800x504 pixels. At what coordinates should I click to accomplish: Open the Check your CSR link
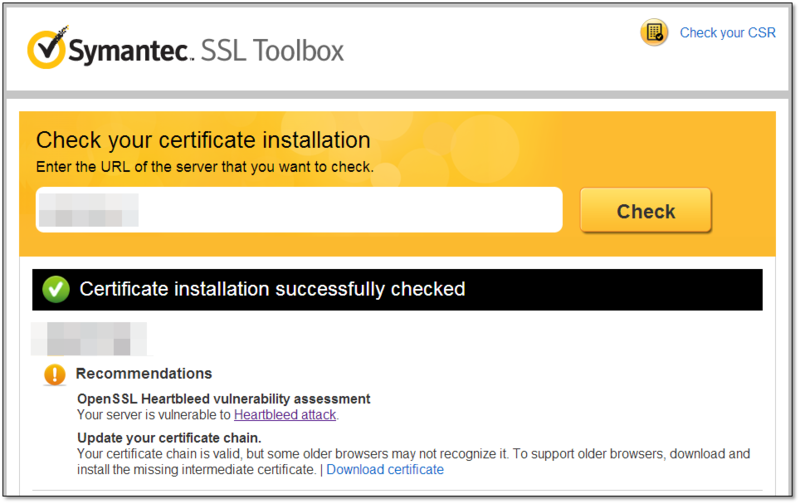[x=728, y=33]
